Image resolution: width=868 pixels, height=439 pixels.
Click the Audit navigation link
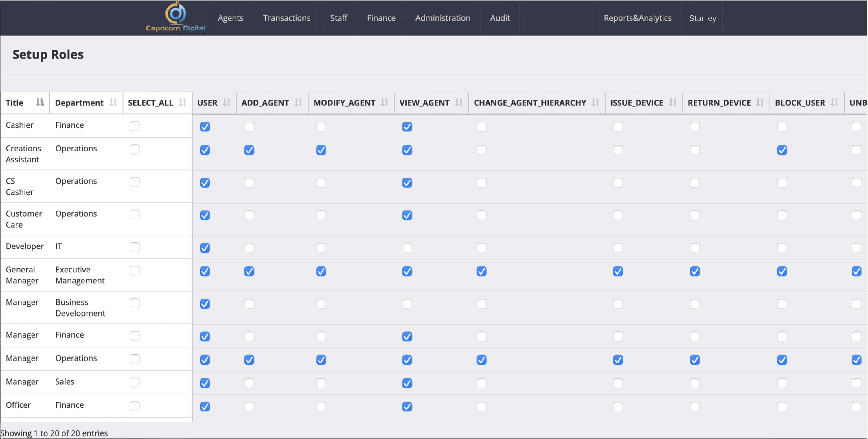coord(500,18)
